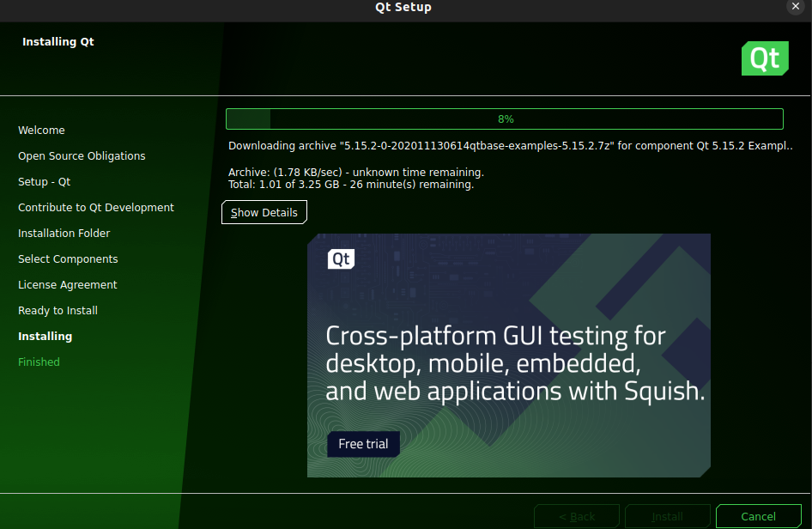Click the green Qt logo in header
The width and height of the screenshot is (812, 529).
(765, 58)
